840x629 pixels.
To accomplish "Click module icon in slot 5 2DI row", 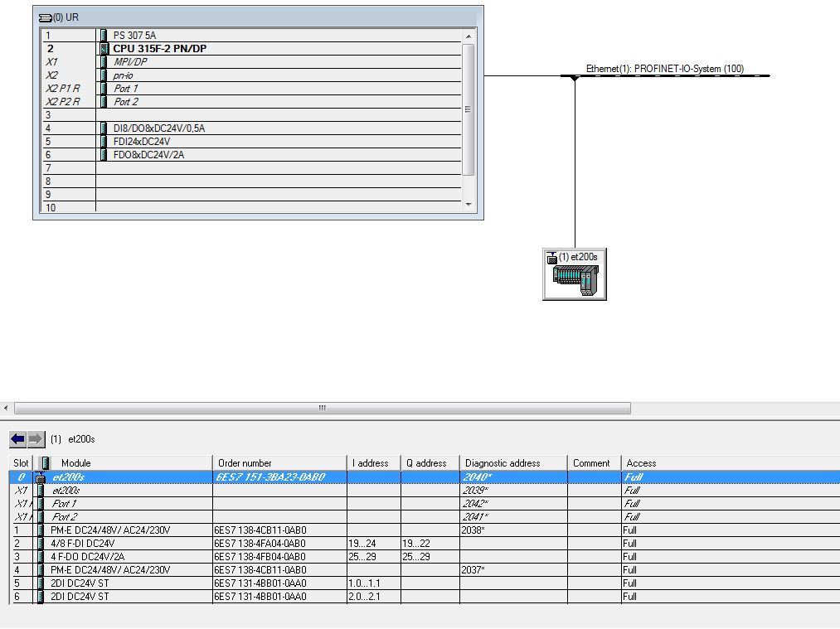I will pyautogui.click(x=40, y=583).
